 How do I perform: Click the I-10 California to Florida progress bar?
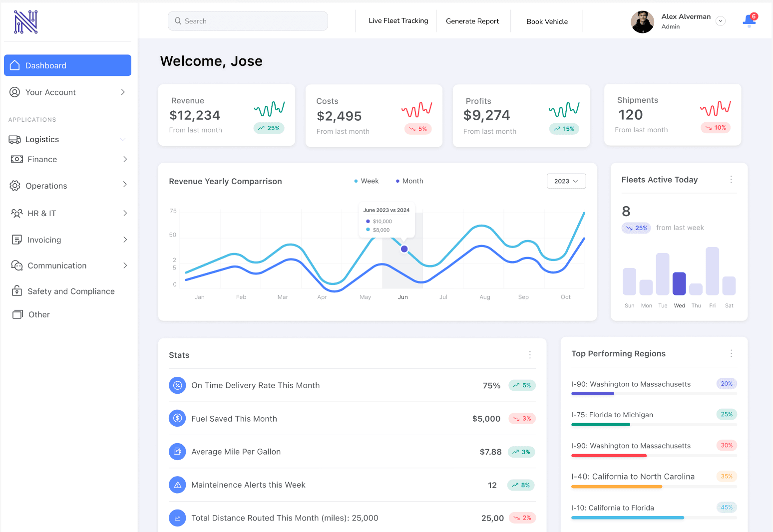pyautogui.click(x=654, y=518)
